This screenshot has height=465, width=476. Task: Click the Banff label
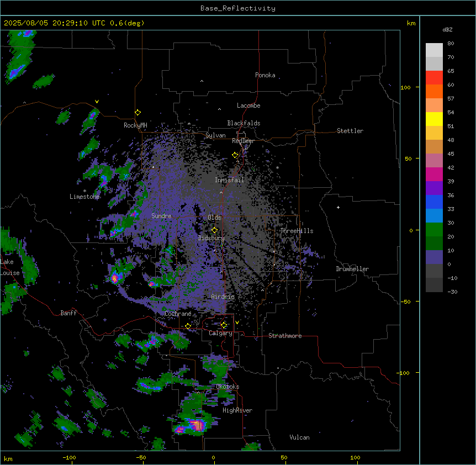(68, 313)
